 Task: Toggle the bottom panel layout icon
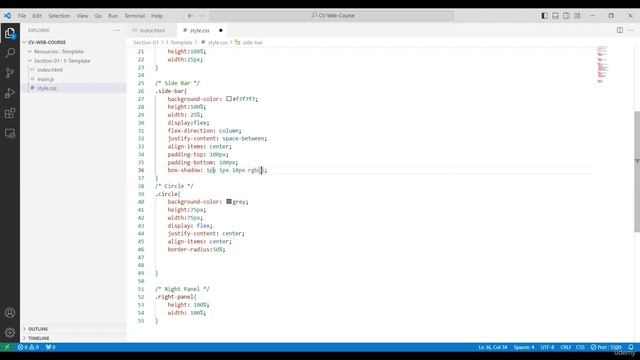coord(556,16)
